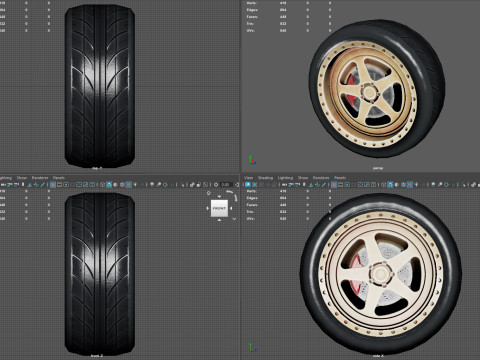Open Lighting menu in side view panel

tap(285, 178)
